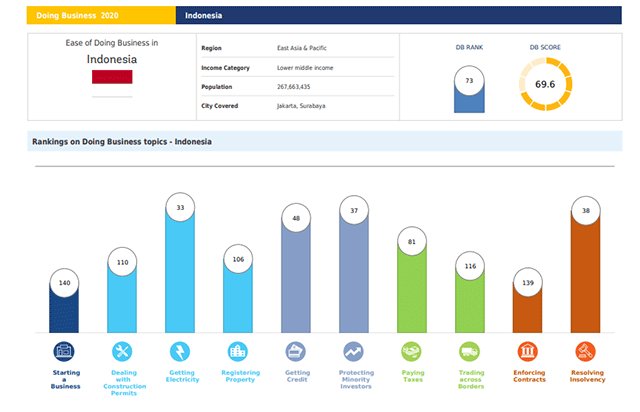Click the Dealing with Construction Permits tools icon
Image resolution: width=640 pixels, height=412 pixels.
[x=122, y=352]
